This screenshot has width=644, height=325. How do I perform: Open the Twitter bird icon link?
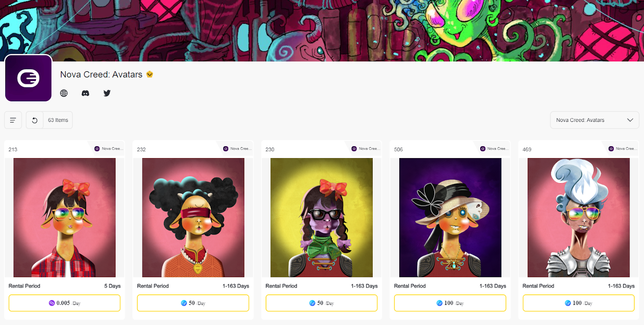(x=107, y=93)
